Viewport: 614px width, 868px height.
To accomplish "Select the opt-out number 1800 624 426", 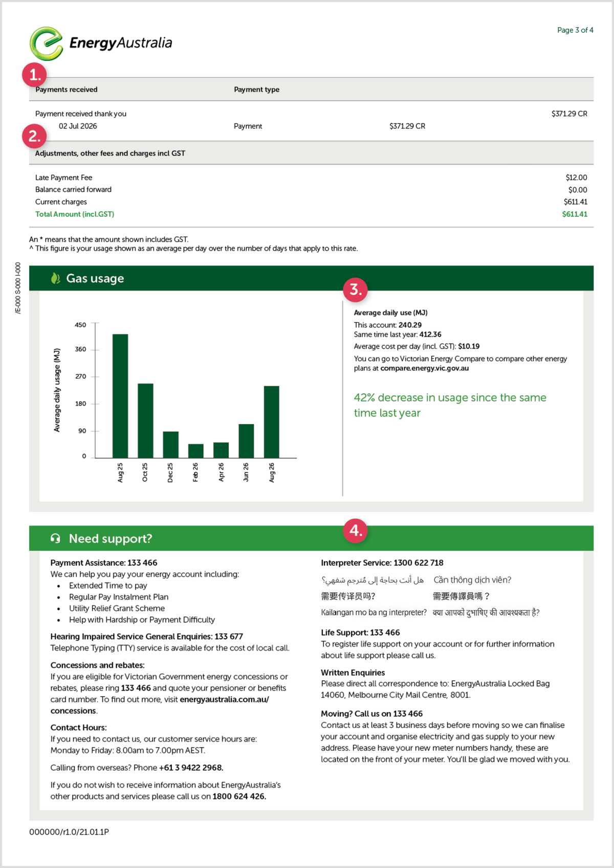I will tap(239, 796).
